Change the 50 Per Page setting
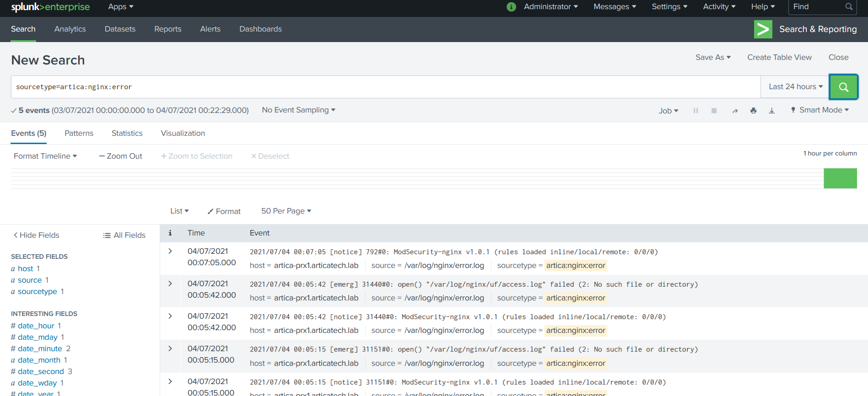Viewport: 868px width, 396px height. 286,211
